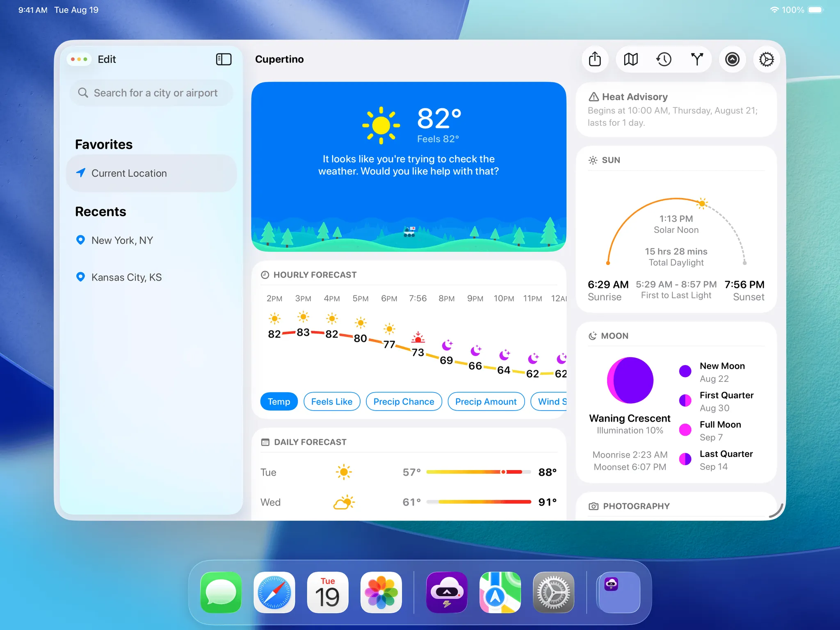Click the Y-shaped fork toolbar icon
Image resolution: width=840 pixels, height=630 pixels.
pyautogui.click(x=697, y=59)
